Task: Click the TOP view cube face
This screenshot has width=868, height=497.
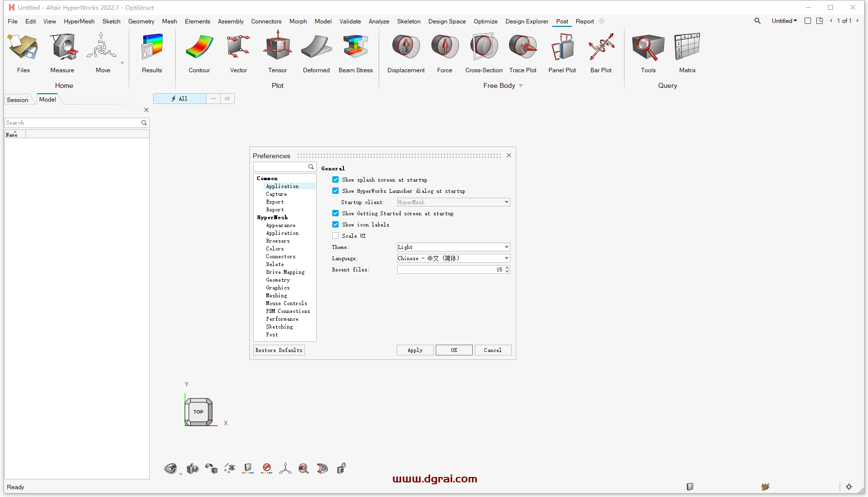Action: pyautogui.click(x=199, y=412)
